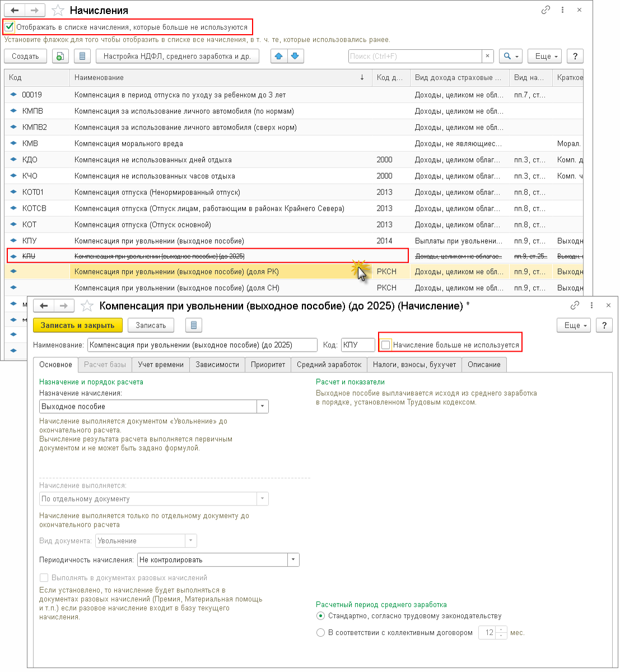The image size is (620, 672).
Task: Open help button in accrual form
Action: pos(604,325)
